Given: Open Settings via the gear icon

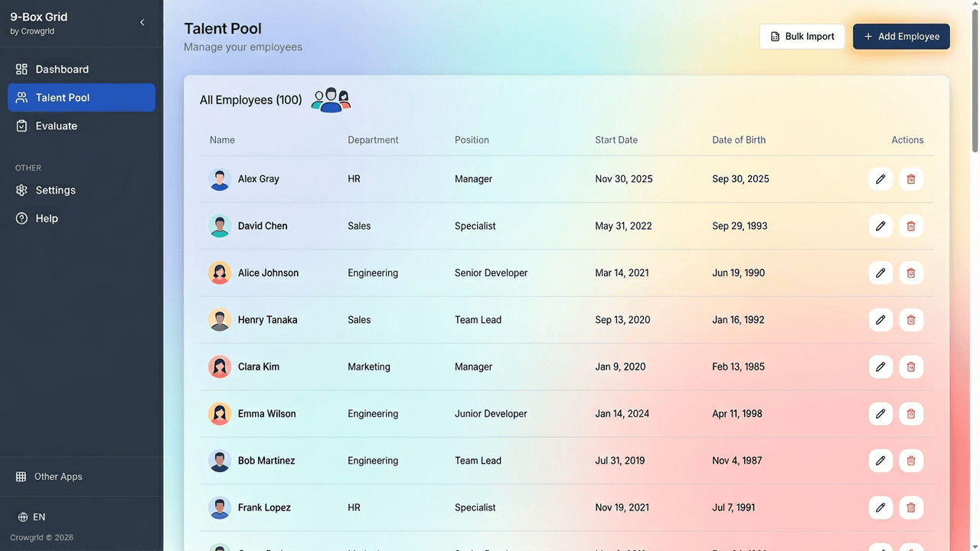Looking at the screenshot, I should point(22,190).
